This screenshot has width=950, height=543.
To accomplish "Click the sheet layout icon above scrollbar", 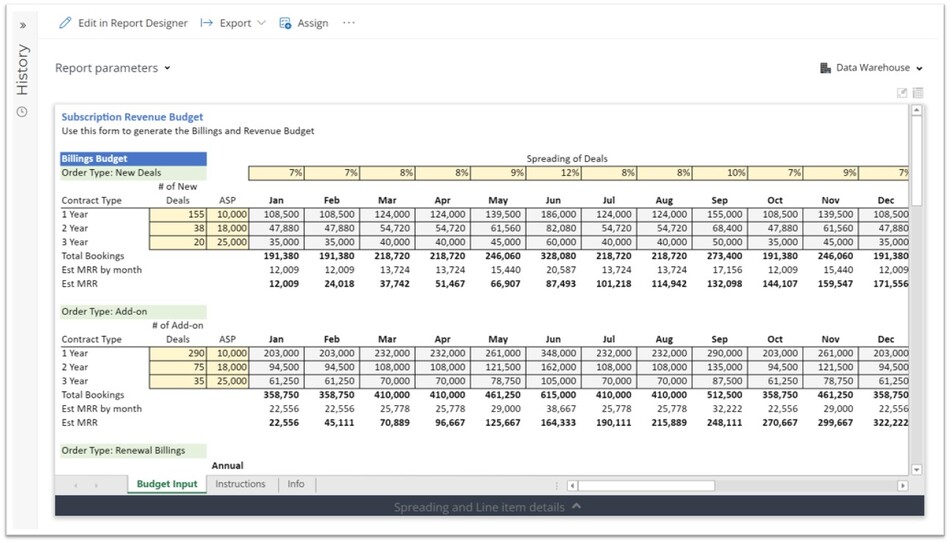I will (x=917, y=93).
